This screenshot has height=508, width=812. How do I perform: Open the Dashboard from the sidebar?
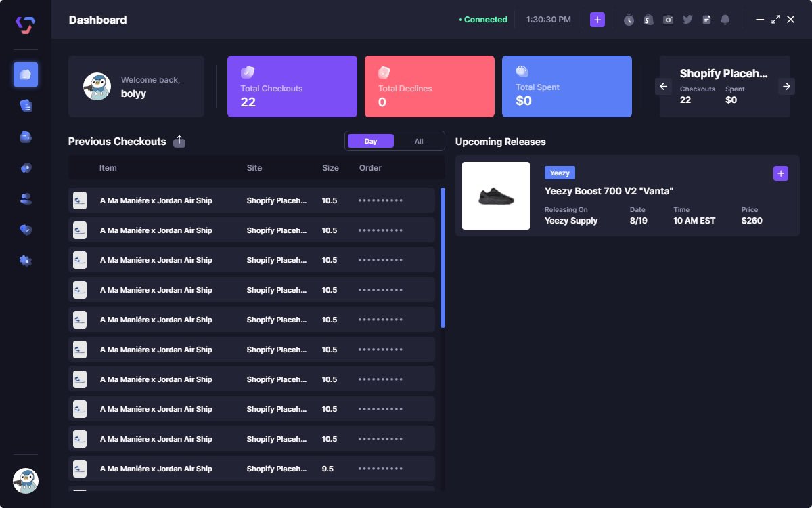coord(25,75)
